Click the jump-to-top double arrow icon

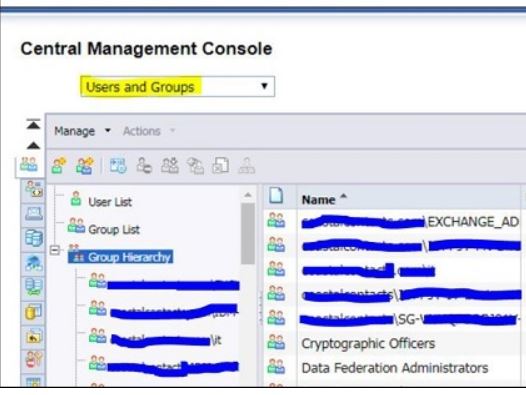tap(33, 124)
